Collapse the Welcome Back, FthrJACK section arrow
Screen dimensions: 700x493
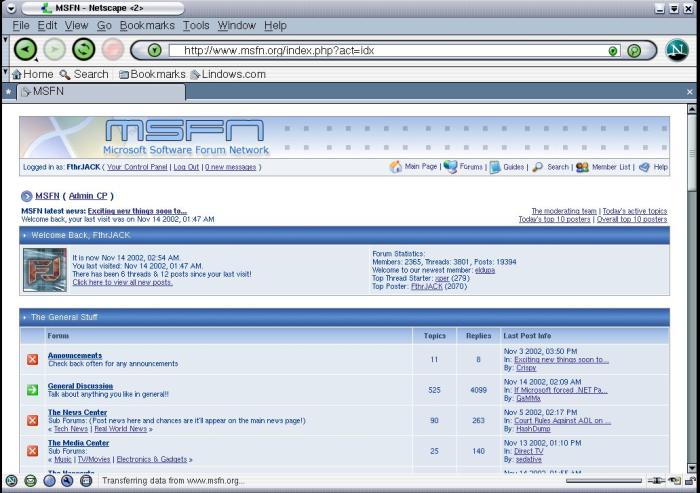coord(25,235)
